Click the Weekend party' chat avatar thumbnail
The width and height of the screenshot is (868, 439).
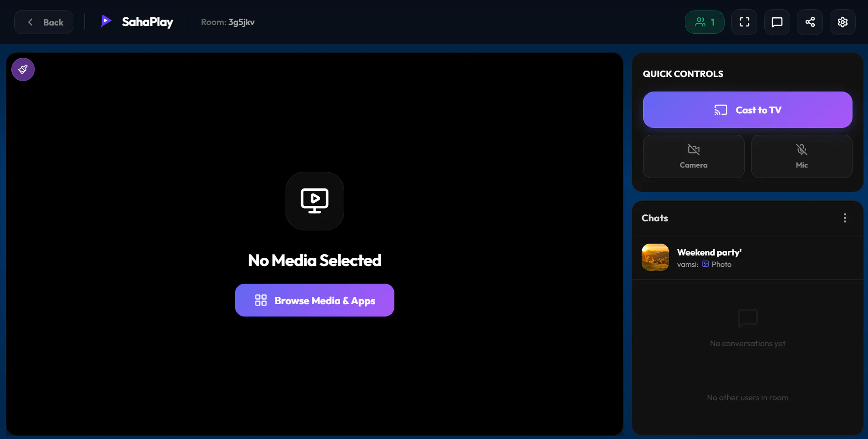pyautogui.click(x=655, y=257)
